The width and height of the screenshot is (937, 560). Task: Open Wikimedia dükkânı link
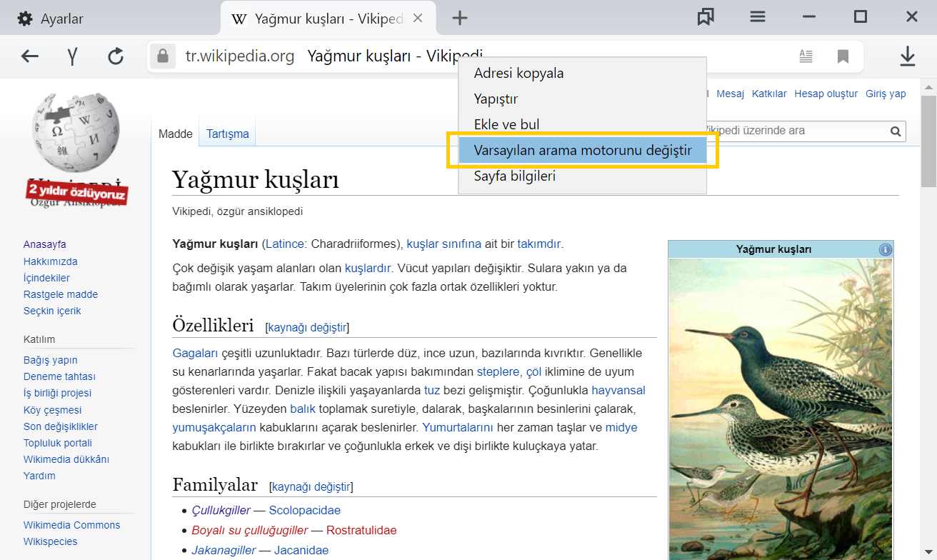pyautogui.click(x=66, y=459)
